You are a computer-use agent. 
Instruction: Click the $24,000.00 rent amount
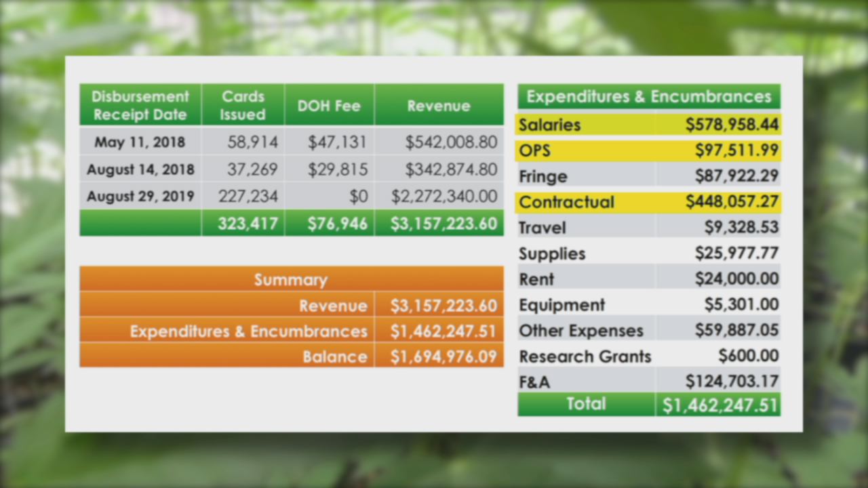(736, 279)
